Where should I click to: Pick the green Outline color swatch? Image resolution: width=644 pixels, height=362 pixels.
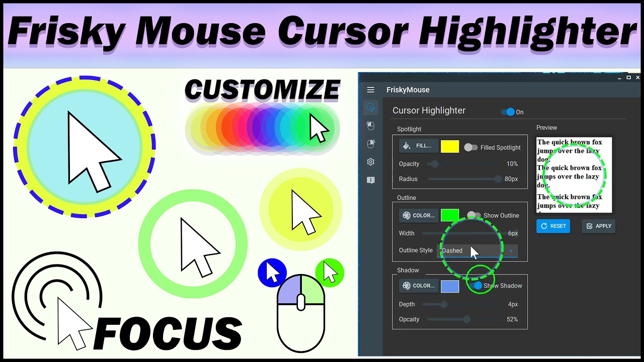click(450, 215)
